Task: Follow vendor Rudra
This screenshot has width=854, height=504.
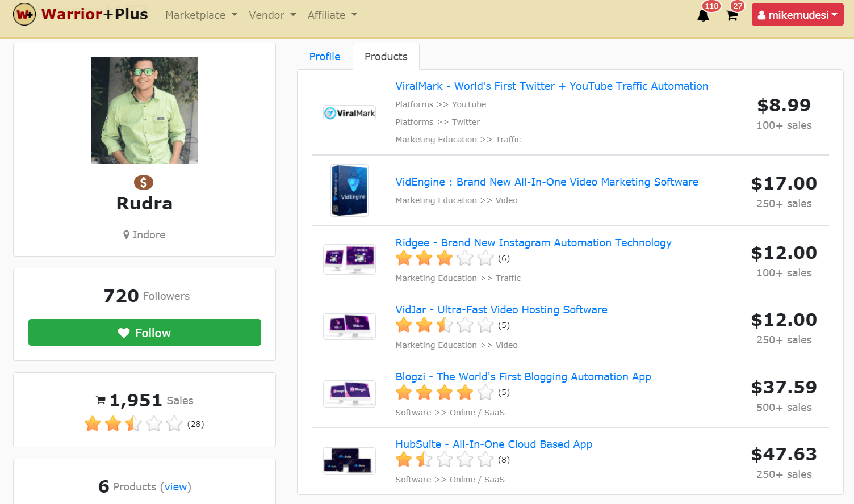Action: click(x=145, y=333)
